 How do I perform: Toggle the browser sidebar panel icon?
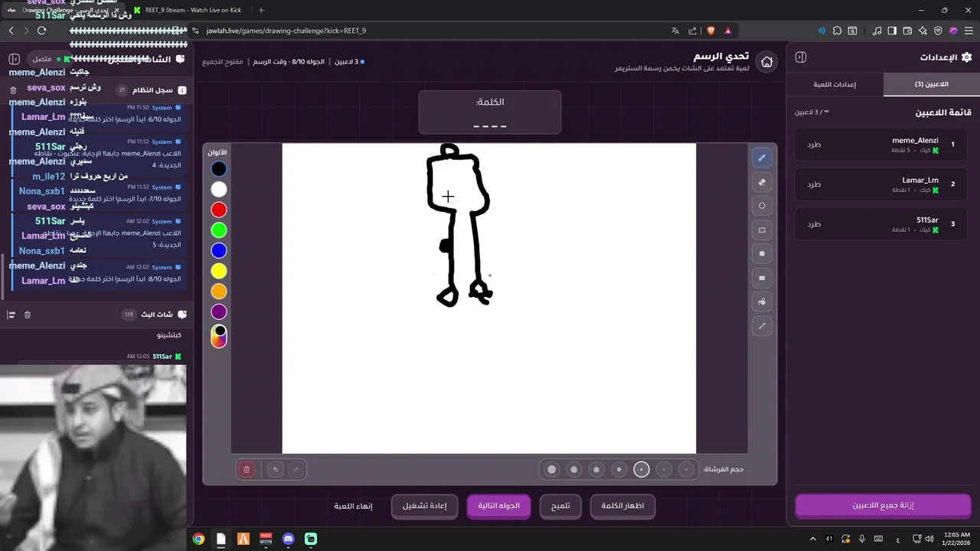(892, 31)
